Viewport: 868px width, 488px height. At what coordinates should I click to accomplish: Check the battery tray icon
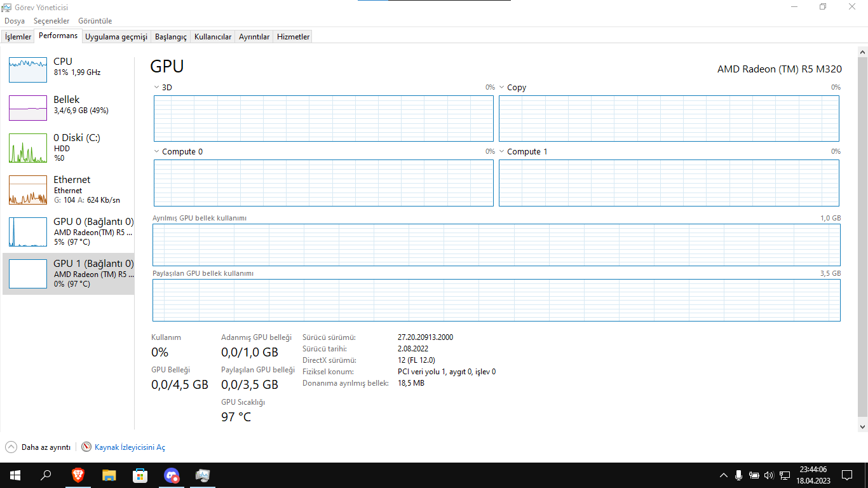pyautogui.click(x=754, y=475)
